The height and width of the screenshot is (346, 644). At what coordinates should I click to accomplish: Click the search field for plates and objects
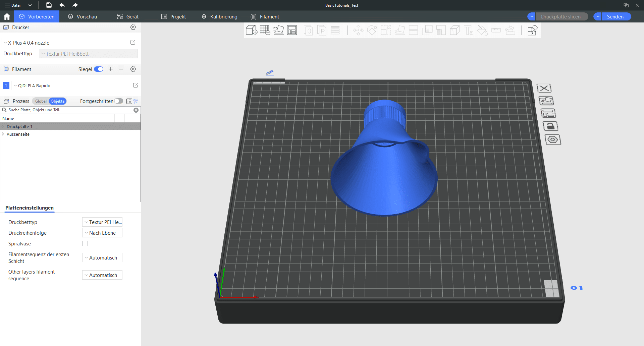(67, 110)
